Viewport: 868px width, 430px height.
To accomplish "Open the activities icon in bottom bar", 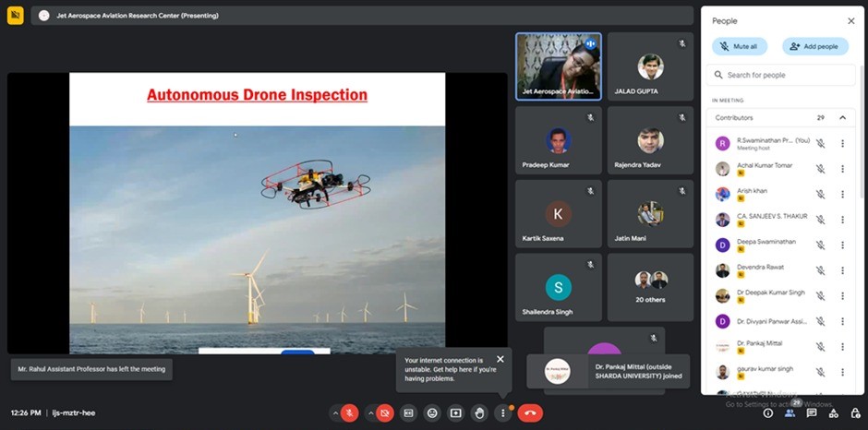I will [832, 413].
